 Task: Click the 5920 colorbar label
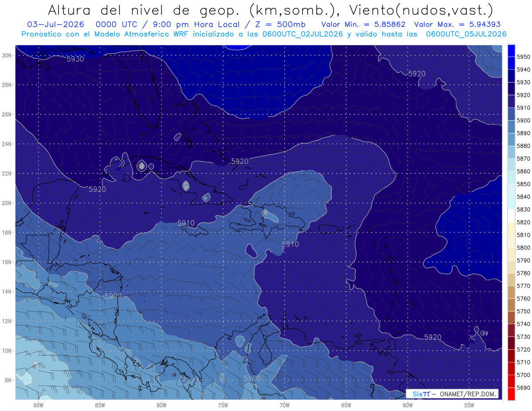pos(524,95)
